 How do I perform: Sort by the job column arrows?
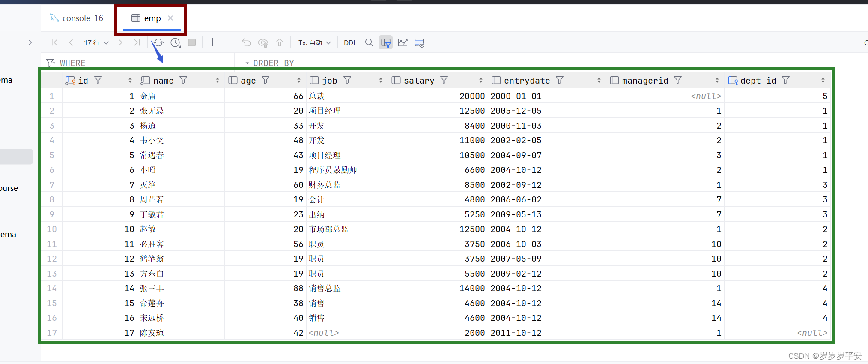381,81
